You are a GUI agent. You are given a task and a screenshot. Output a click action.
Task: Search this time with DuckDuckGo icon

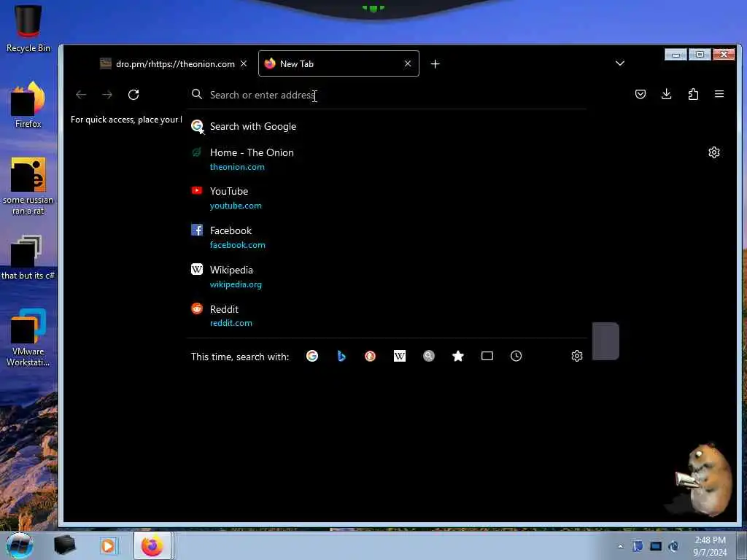[370, 356]
